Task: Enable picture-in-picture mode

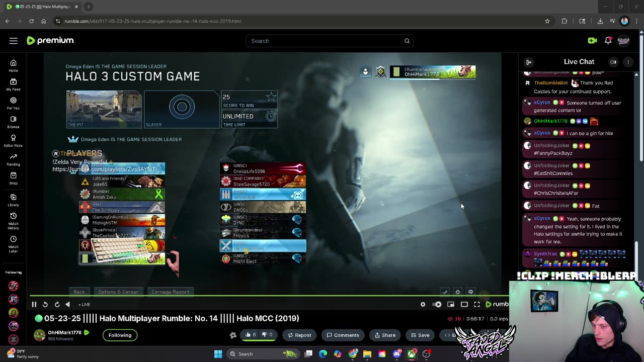Action: (451, 304)
